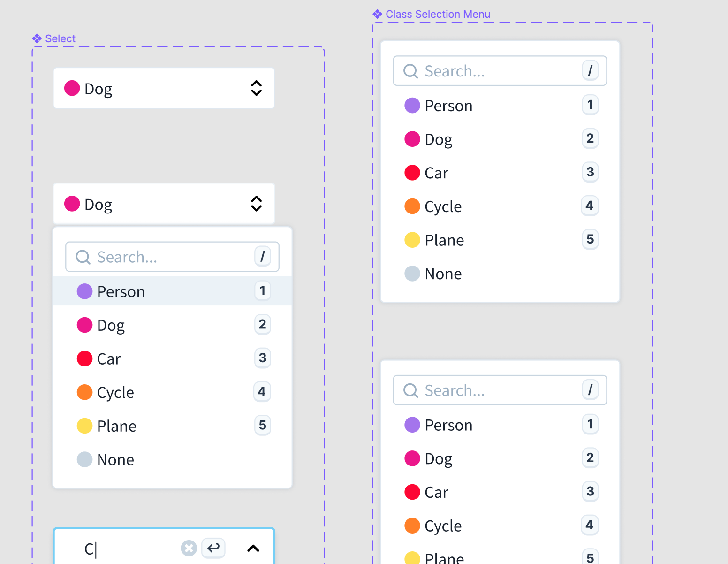
Task: Click the number 5 badge next to Plane
Action: (x=263, y=425)
